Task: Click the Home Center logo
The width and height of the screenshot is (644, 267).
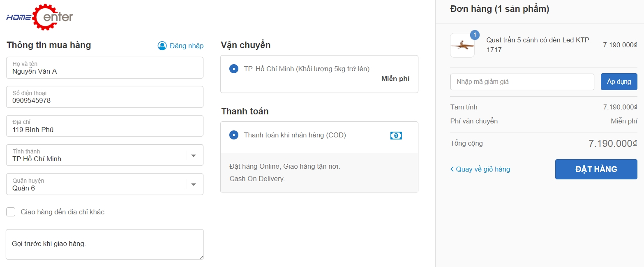Action: pyautogui.click(x=40, y=17)
